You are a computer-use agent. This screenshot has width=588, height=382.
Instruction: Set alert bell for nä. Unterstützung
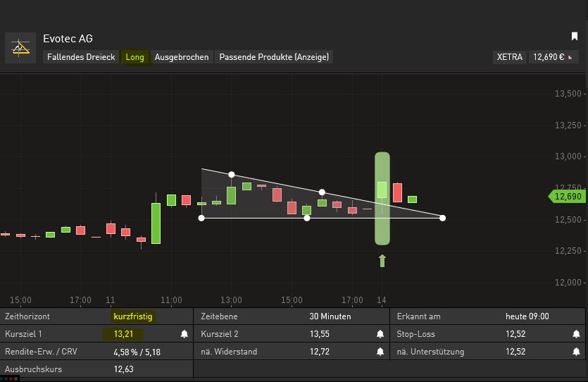pos(576,351)
